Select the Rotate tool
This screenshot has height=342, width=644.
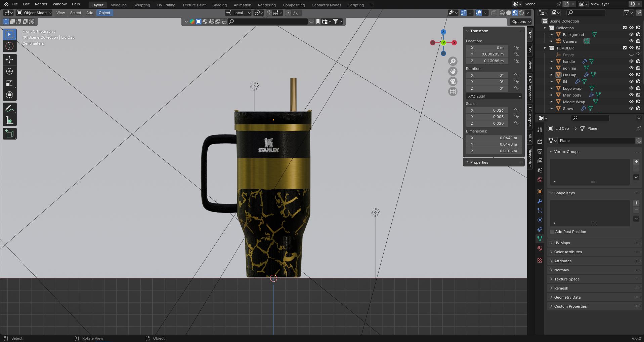pyautogui.click(x=9, y=71)
